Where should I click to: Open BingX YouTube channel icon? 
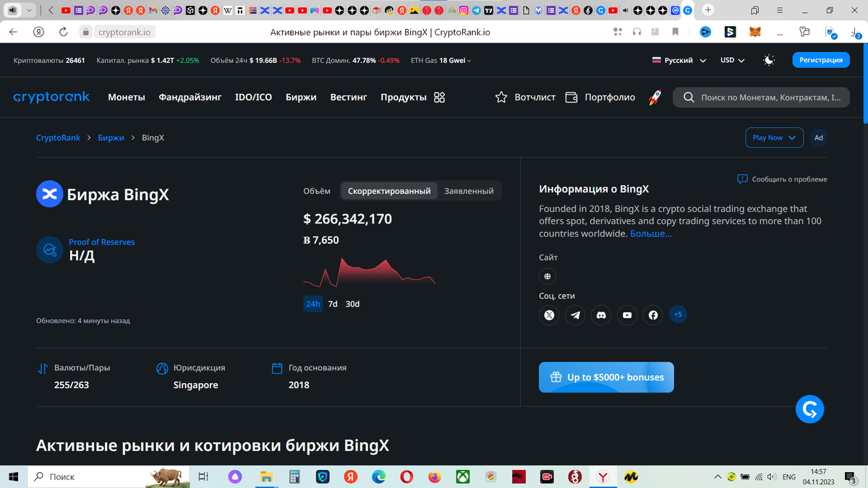tap(627, 314)
